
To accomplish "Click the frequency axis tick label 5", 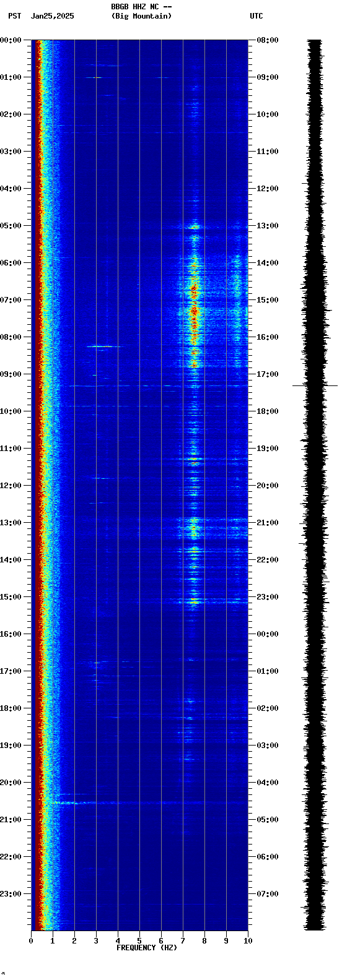I will 139,941.
